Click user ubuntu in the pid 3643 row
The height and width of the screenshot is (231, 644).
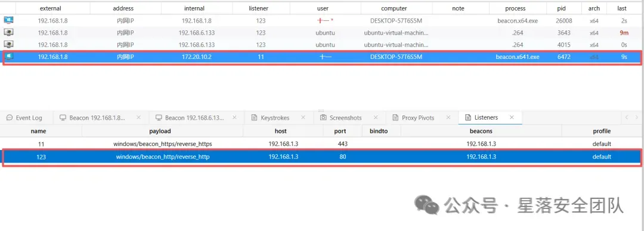(326, 33)
